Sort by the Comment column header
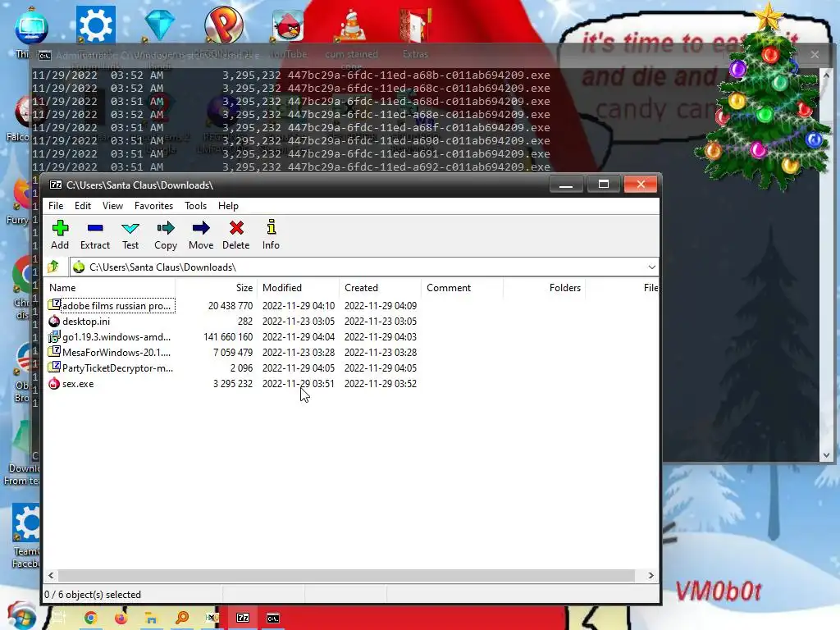This screenshot has height=630, width=840. pos(463,288)
